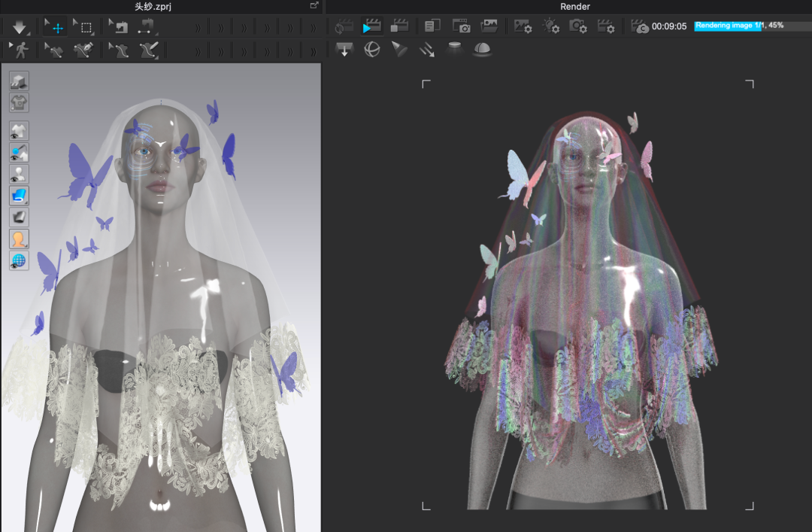The image size is (812, 532).
Task: Click the environment sphere globe icon in Render toolbar
Action: [x=372, y=49]
